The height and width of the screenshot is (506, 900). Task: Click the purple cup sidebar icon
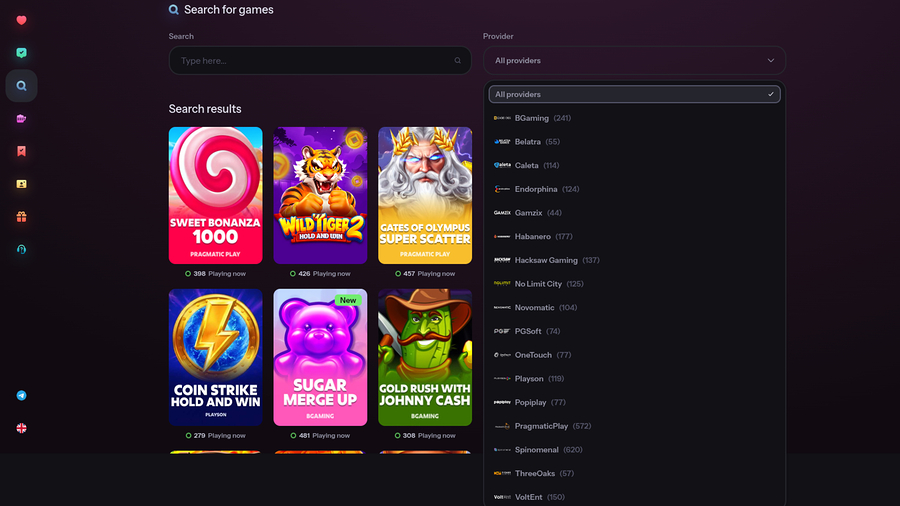point(21,119)
